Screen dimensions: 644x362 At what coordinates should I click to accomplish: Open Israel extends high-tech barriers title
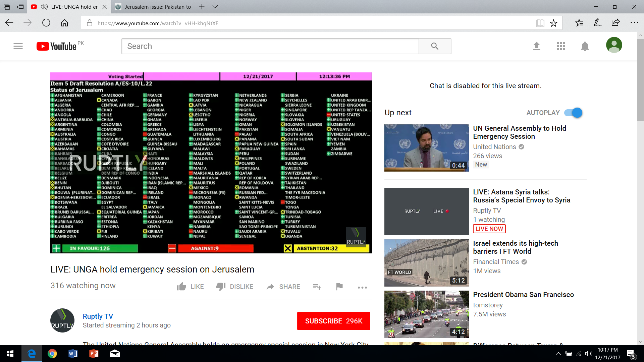pyautogui.click(x=516, y=247)
